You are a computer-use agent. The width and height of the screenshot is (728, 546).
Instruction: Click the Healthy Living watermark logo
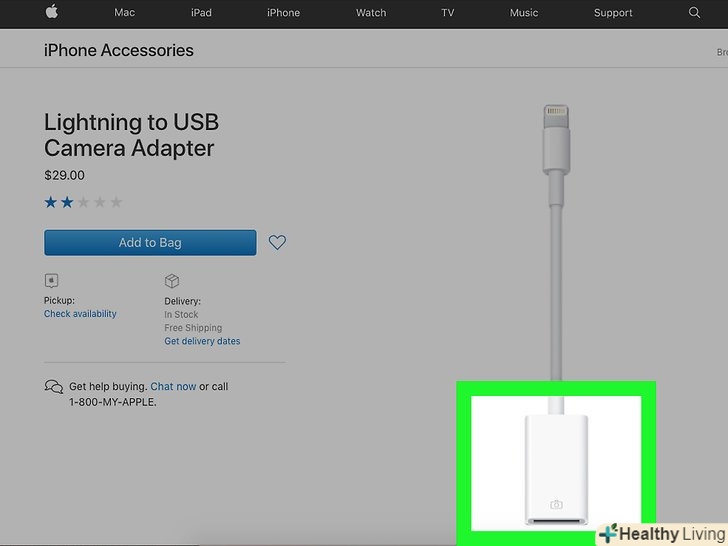663,534
